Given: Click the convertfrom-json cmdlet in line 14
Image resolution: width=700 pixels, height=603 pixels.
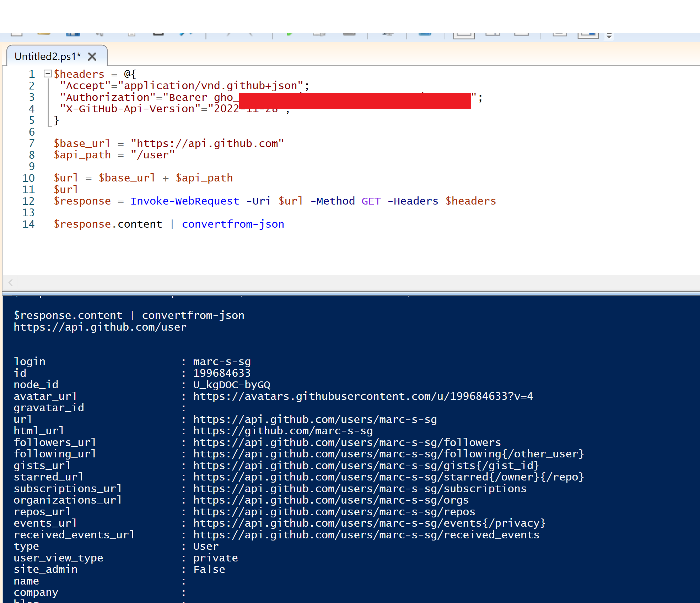Looking at the screenshot, I should pyautogui.click(x=233, y=224).
